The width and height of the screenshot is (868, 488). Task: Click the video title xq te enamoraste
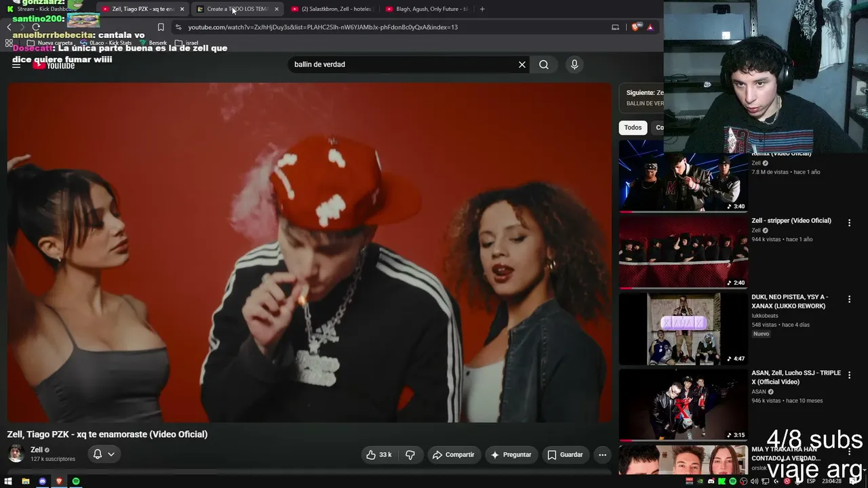(x=107, y=434)
